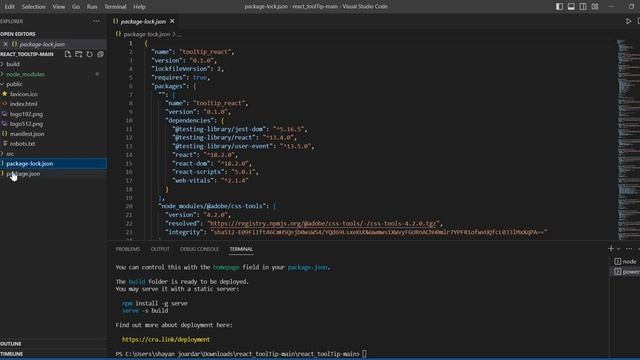Open Customize Layout icon
The image size is (640, 360).
[x=595, y=7]
